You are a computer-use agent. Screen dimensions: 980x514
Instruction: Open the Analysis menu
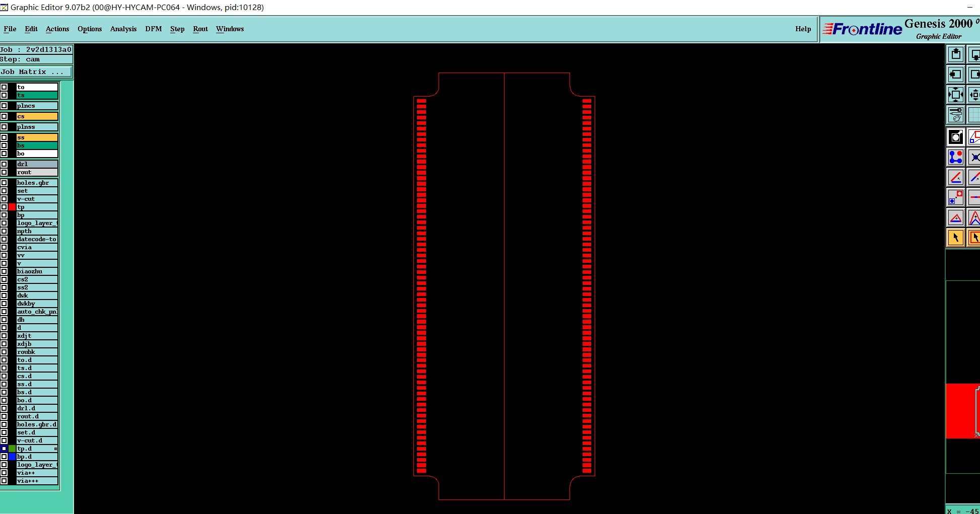point(123,29)
